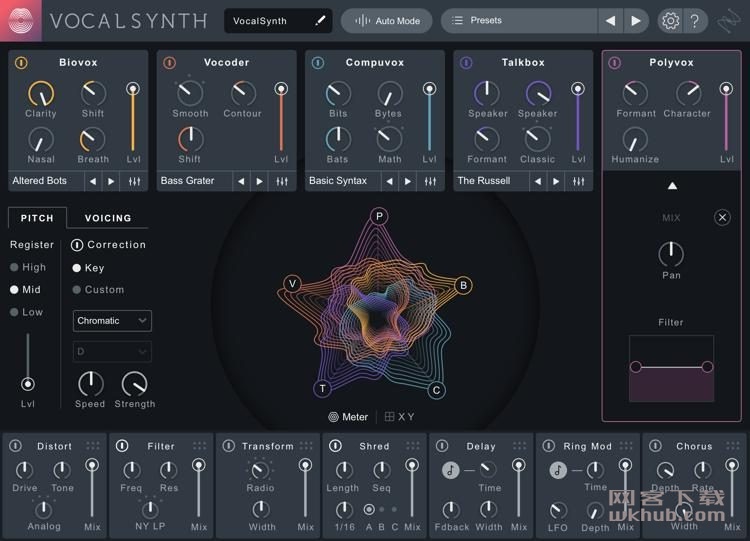Open the help question mark icon
This screenshot has height=541, width=750.
695,21
